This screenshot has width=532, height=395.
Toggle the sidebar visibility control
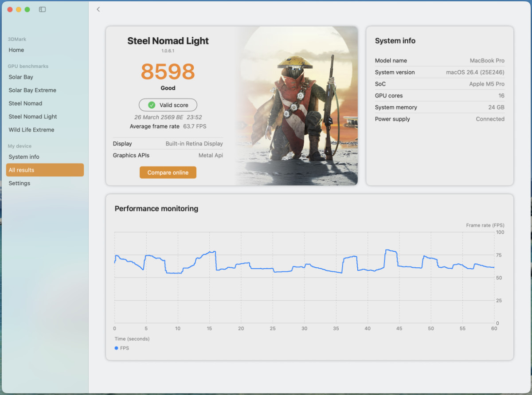[42, 9]
